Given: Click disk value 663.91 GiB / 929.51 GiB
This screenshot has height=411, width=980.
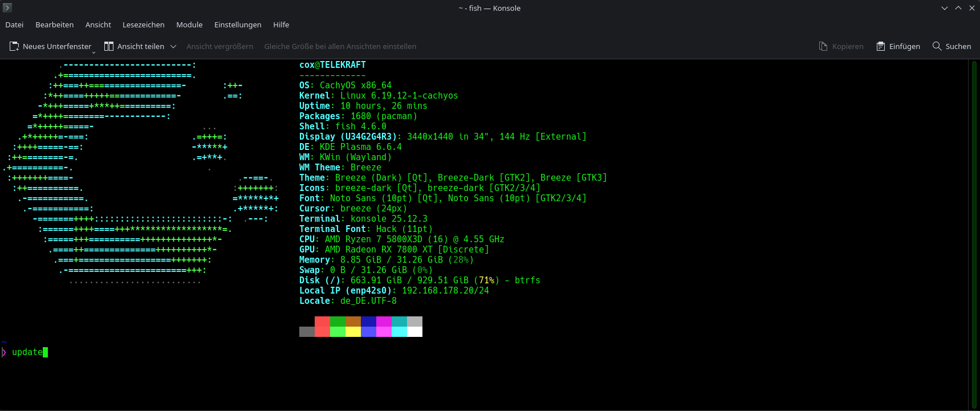Looking at the screenshot, I should tap(409, 280).
